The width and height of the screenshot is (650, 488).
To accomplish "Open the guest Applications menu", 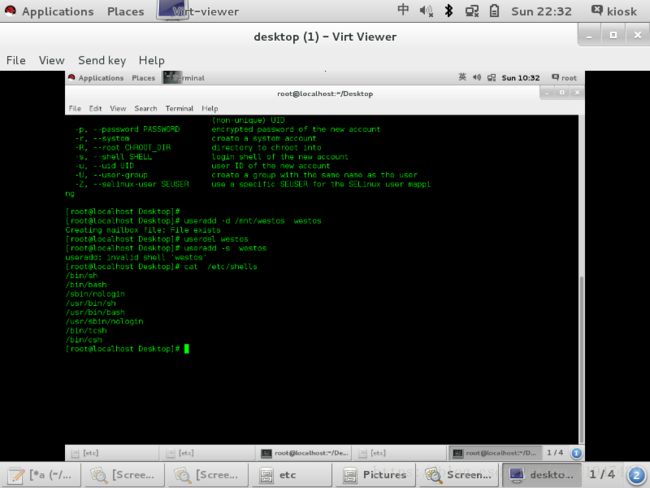I will [x=101, y=78].
